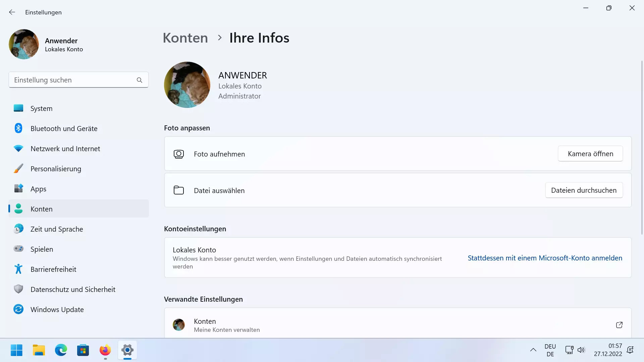The height and width of the screenshot is (362, 644).
Task: Open the external link icon for Konten
Action: point(619,325)
